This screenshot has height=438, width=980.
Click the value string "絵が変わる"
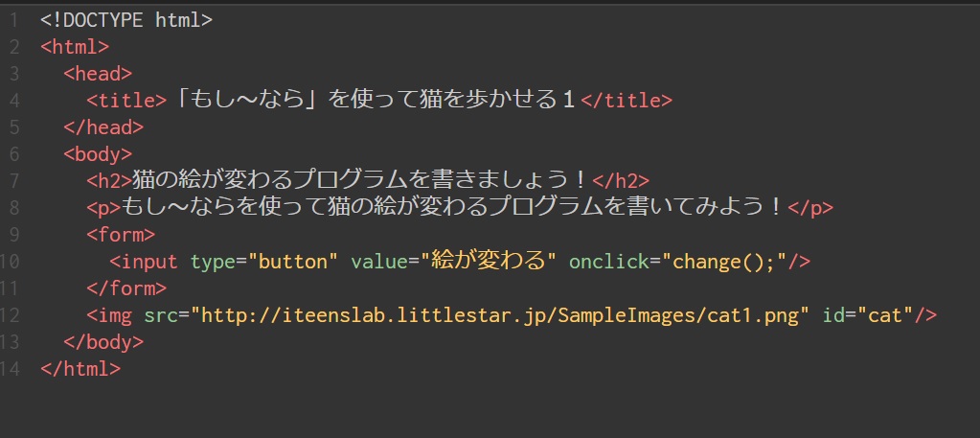[x=494, y=261]
